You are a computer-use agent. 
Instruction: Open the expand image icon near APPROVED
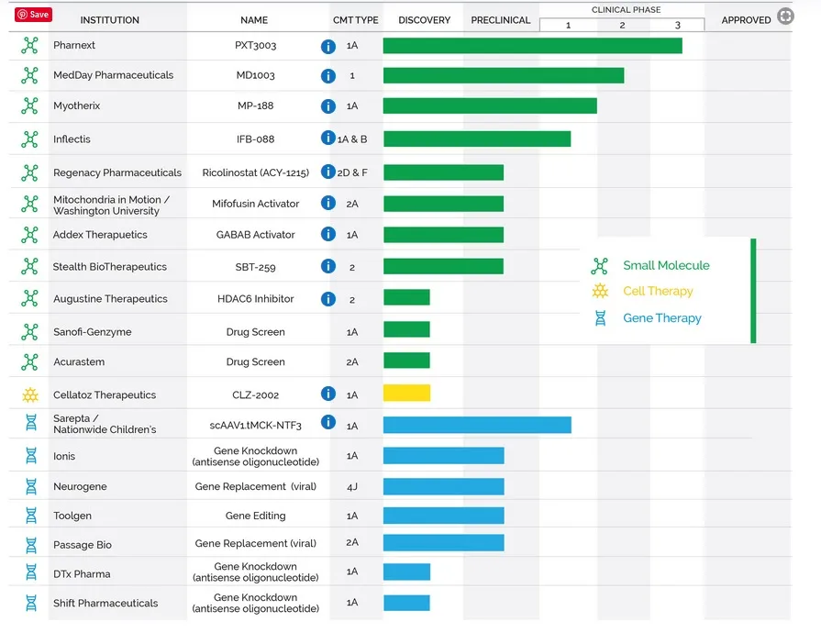tap(785, 17)
